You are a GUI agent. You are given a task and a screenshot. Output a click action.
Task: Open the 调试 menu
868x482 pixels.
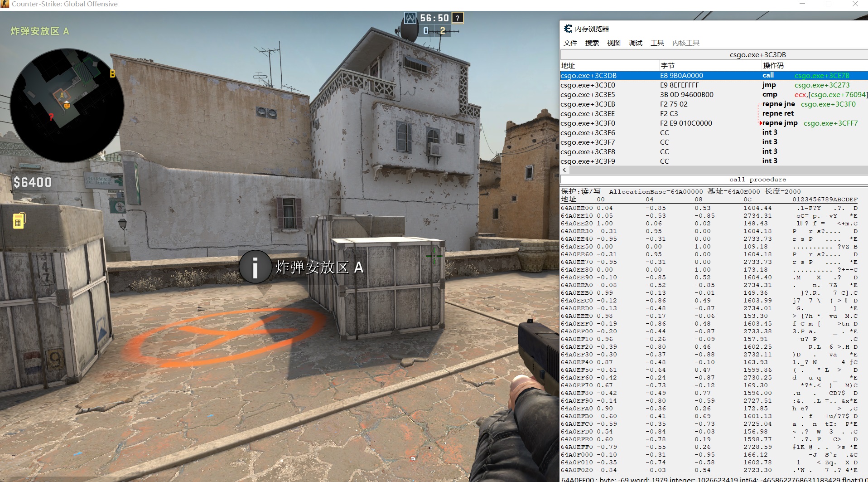635,43
